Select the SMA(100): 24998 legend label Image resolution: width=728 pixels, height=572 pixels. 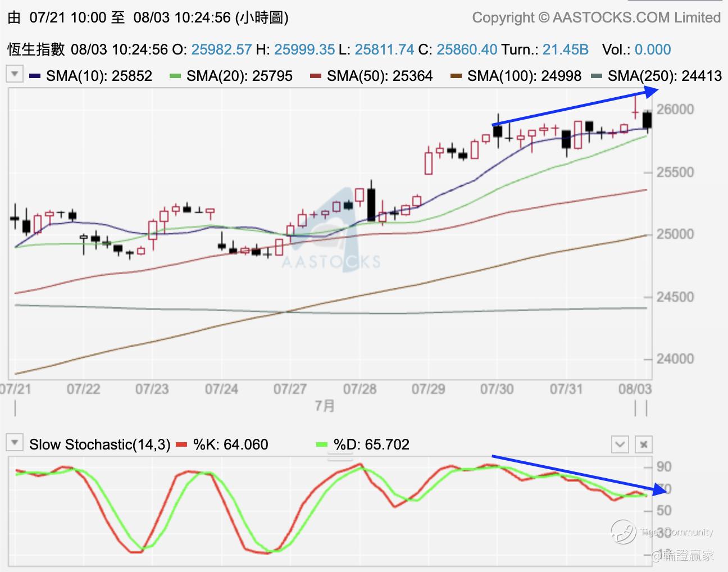point(525,76)
